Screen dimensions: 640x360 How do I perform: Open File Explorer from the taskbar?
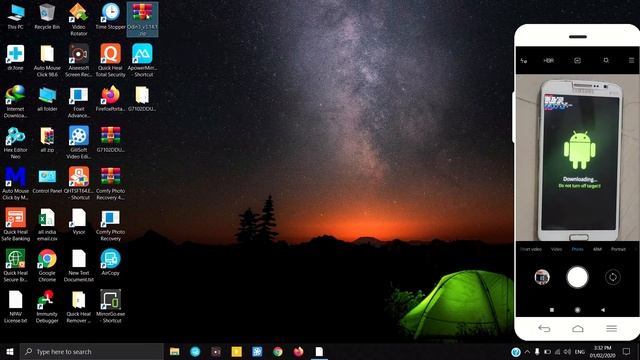175,351
